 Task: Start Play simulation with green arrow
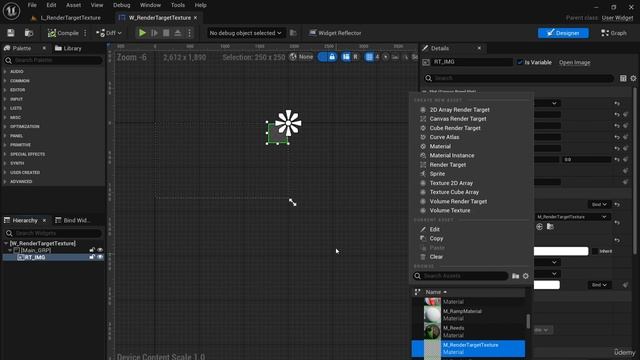(x=142, y=33)
